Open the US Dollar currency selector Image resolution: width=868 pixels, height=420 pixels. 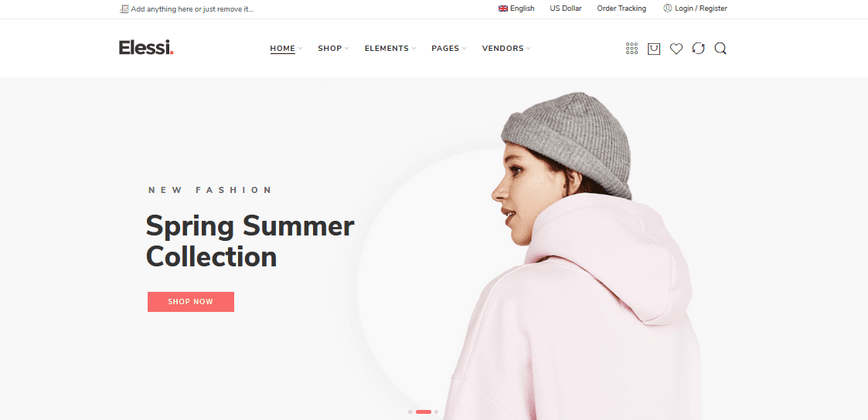click(x=566, y=8)
